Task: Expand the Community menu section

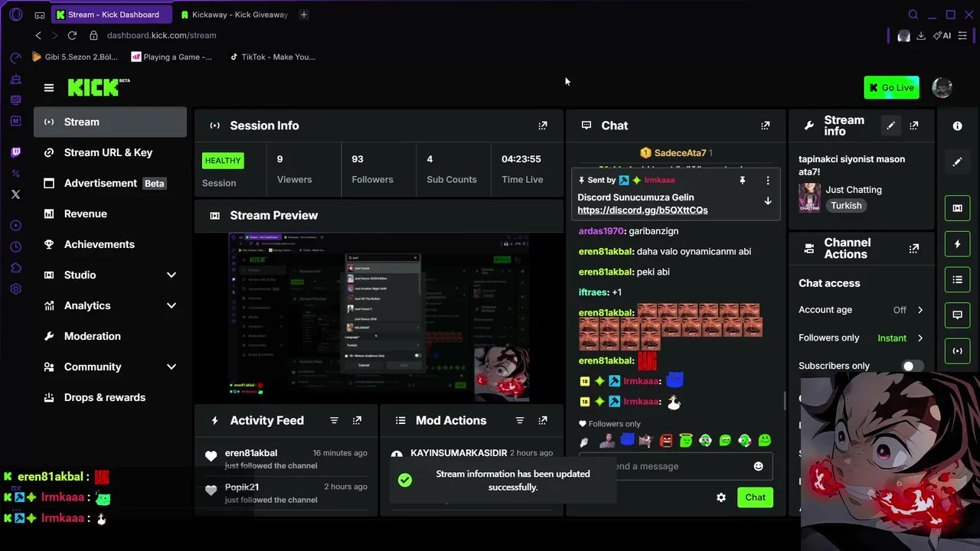Action: 171,367
